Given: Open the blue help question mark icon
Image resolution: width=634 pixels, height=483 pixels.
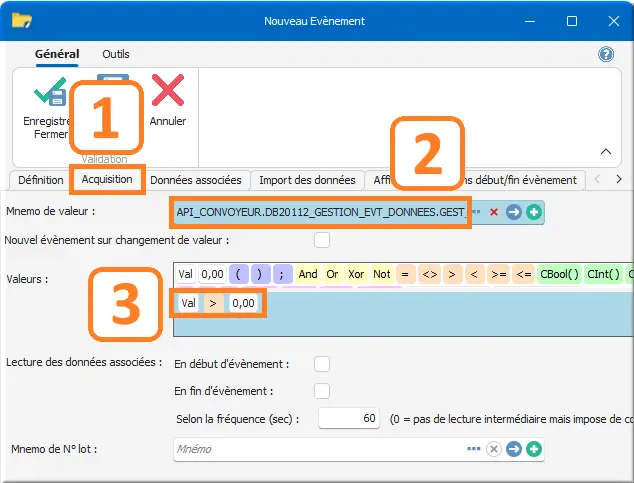Looking at the screenshot, I should (x=606, y=54).
